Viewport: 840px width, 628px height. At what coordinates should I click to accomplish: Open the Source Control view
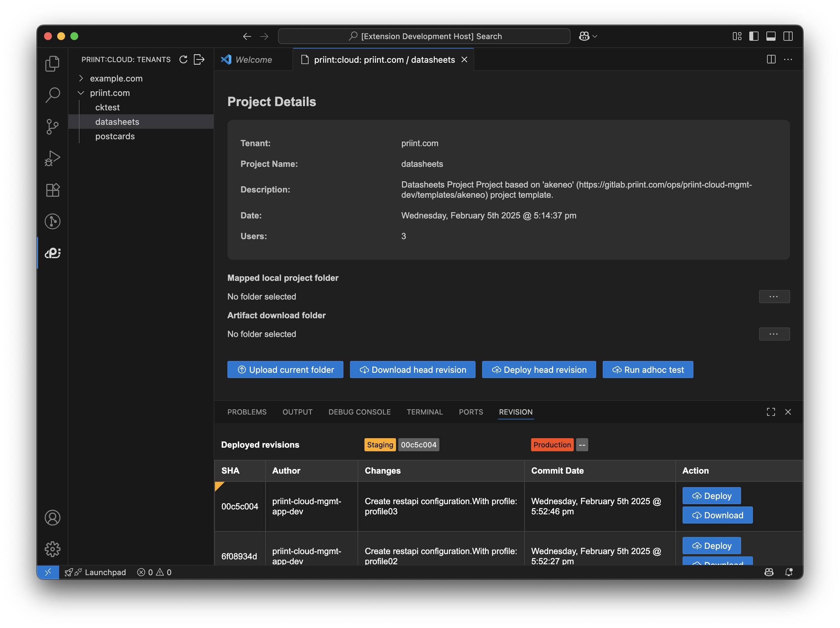[52, 127]
